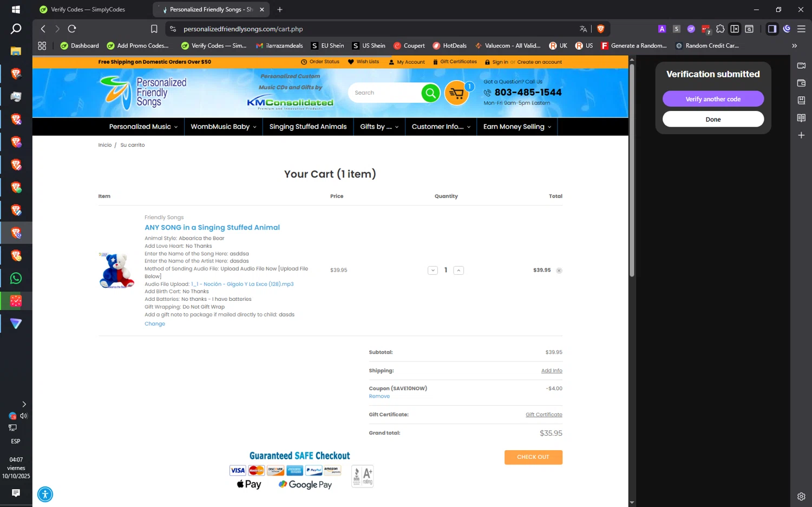Image resolution: width=812 pixels, height=507 pixels.
Task: Click the translate page icon
Action: [583, 29]
